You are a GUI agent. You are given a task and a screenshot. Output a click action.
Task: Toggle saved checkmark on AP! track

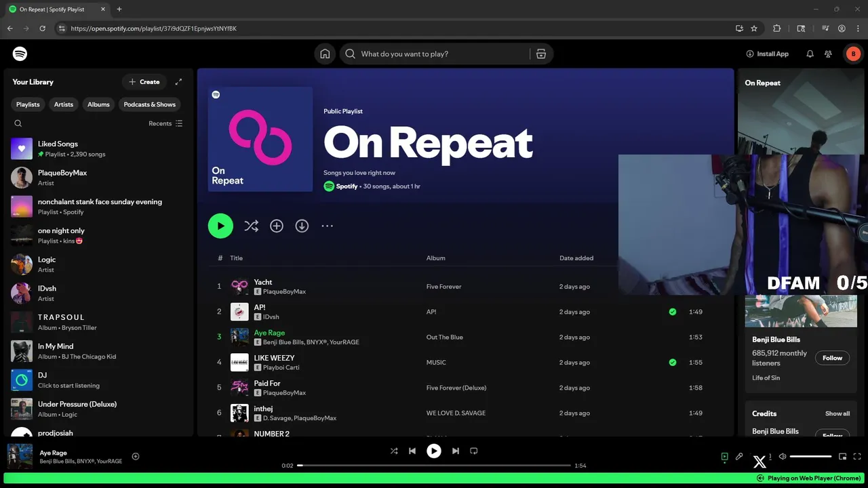(x=673, y=312)
